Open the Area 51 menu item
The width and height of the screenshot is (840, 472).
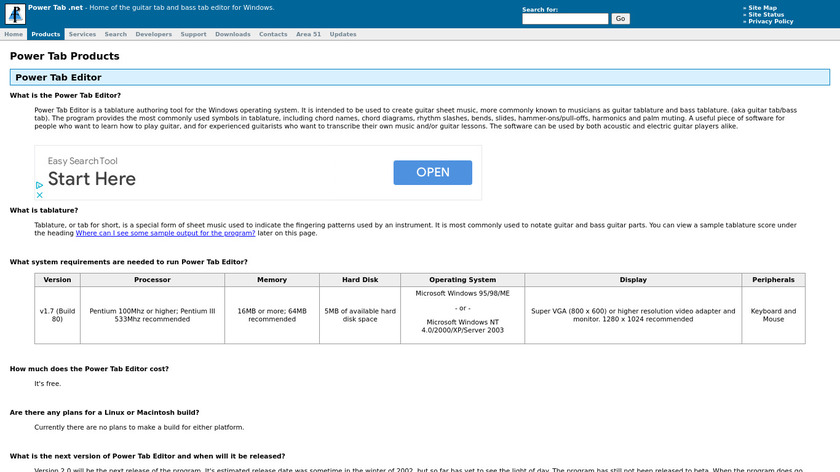[x=309, y=34]
